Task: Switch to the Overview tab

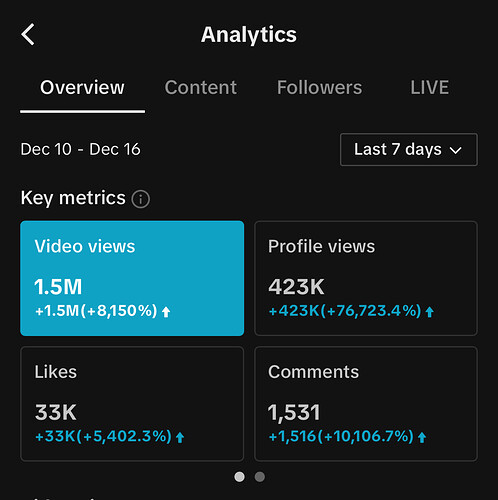Action: pyautogui.click(x=82, y=88)
